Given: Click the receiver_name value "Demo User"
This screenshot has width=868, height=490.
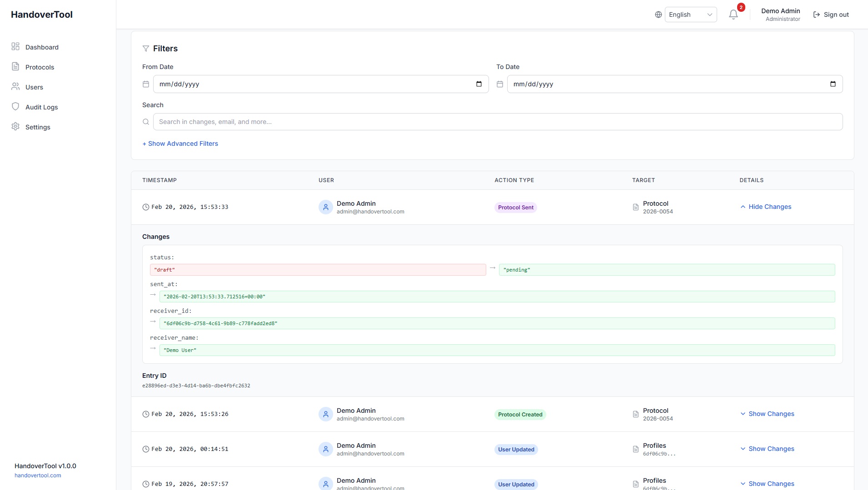Looking at the screenshot, I should 497,350.
